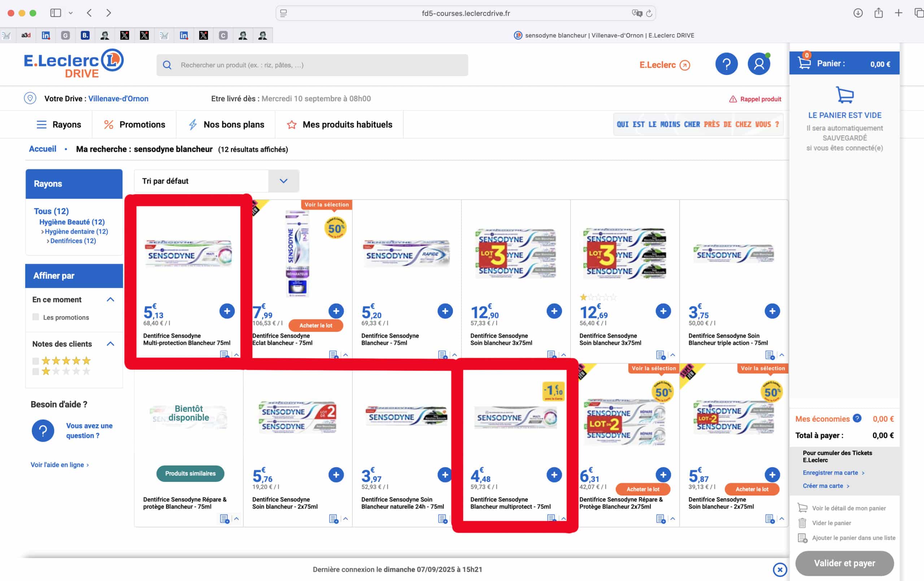The height and width of the screenshot is (581, 924).
Task: Click Créer ma carte link
Action: click(x=826, y=486)
